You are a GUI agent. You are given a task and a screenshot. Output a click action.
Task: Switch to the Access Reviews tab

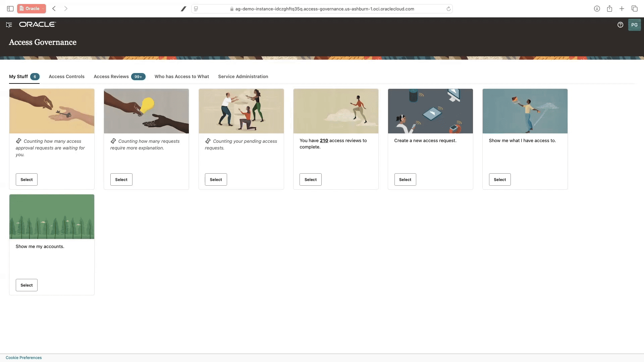point(111,76)
